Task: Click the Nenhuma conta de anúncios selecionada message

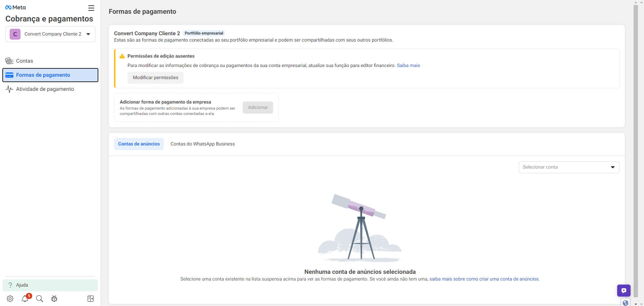Action: pyautogui.click(x=360, y=272)
